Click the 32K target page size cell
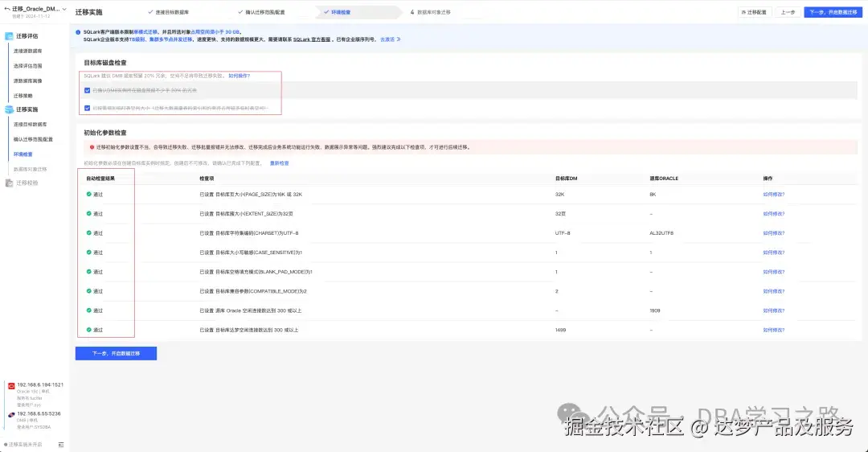Image resolution: width=868 pixels, height=452 pixels. click(559, 195)
